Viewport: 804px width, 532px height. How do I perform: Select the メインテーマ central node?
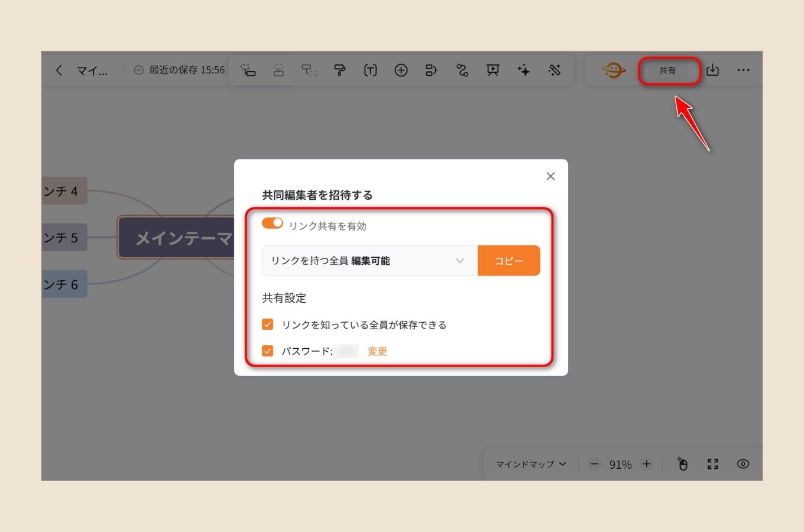click(176, 238)
